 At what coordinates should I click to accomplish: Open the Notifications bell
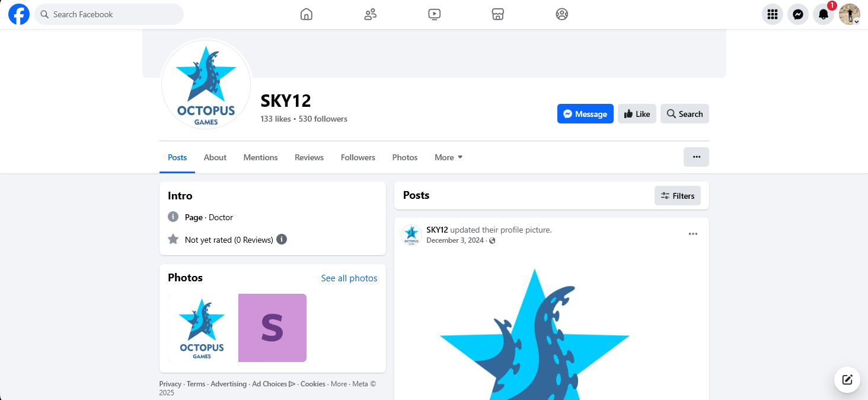pyautogui.click(x=824, y=14)
